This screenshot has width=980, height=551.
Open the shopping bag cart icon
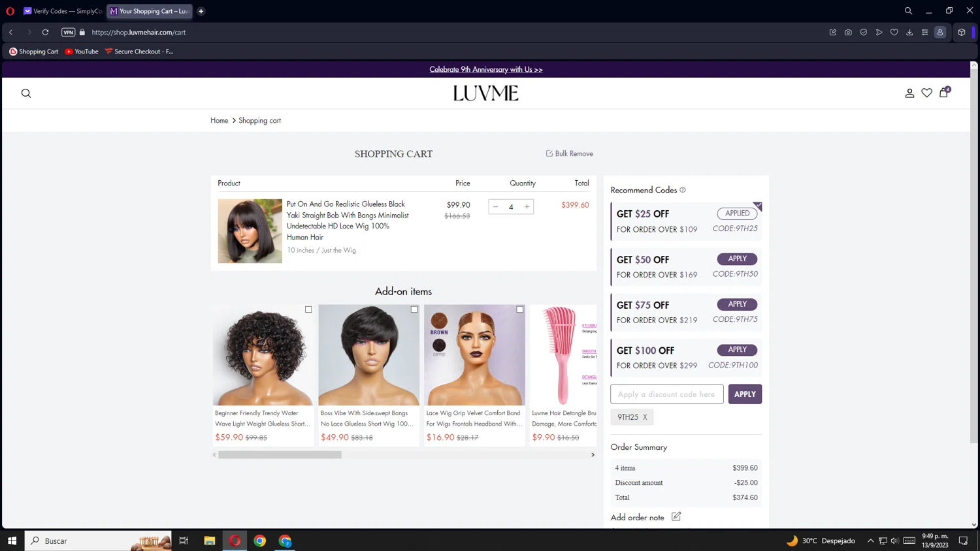(944, 93)
